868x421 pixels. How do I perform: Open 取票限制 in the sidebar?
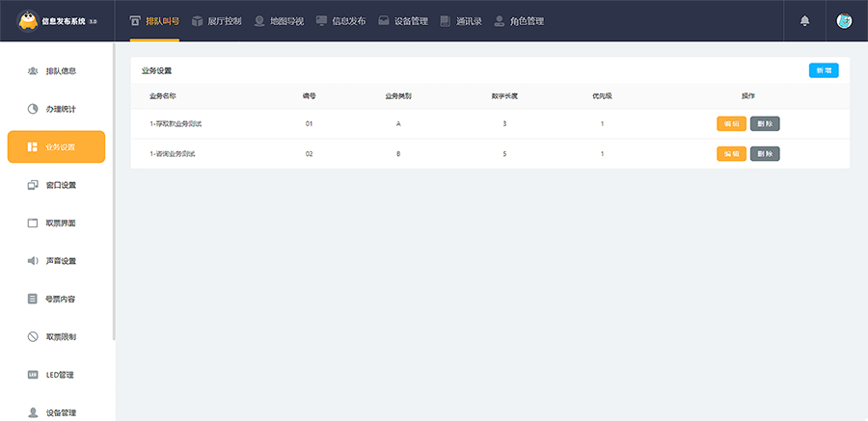tap(56, 336)
